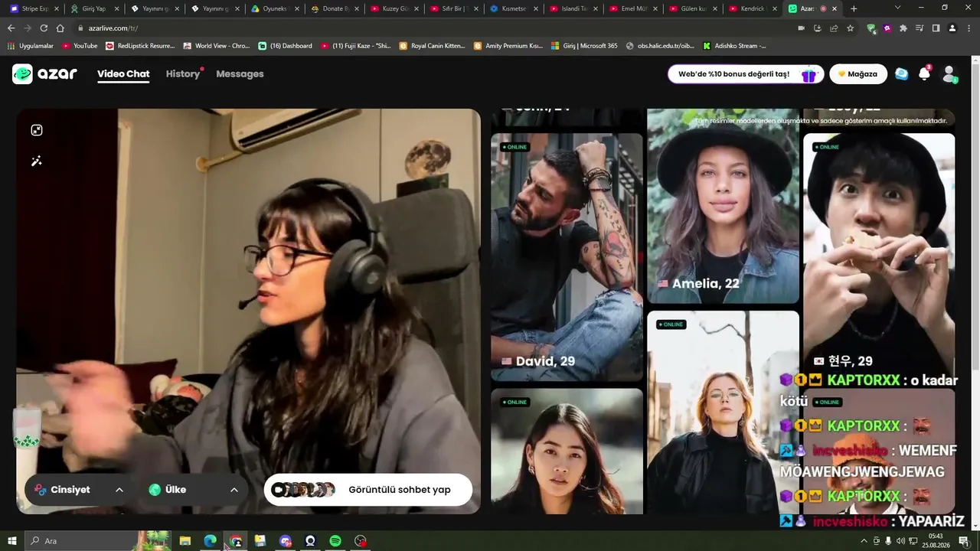The image size is (980, 551).
Task: Select David, 29 profile card
Action: [x=567, y=257]
